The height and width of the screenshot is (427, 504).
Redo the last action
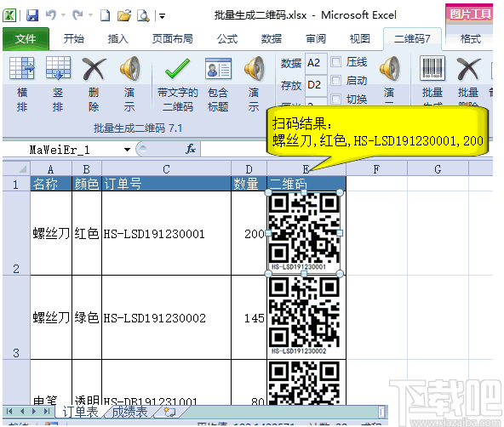click(77, 14)
